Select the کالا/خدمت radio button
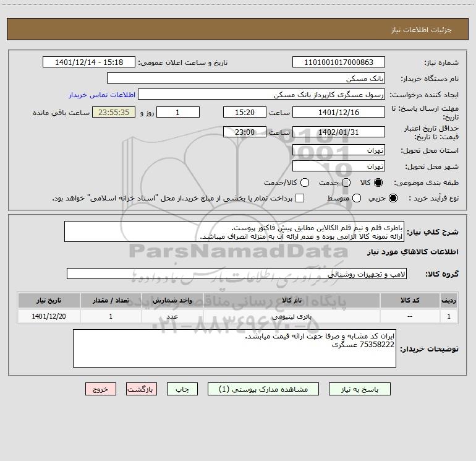The image size is (476, 461). (x=305, y=183)
